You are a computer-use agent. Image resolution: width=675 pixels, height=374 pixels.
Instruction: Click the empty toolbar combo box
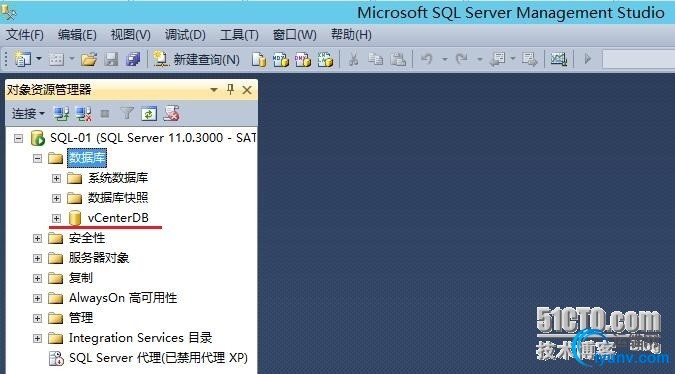639,59
